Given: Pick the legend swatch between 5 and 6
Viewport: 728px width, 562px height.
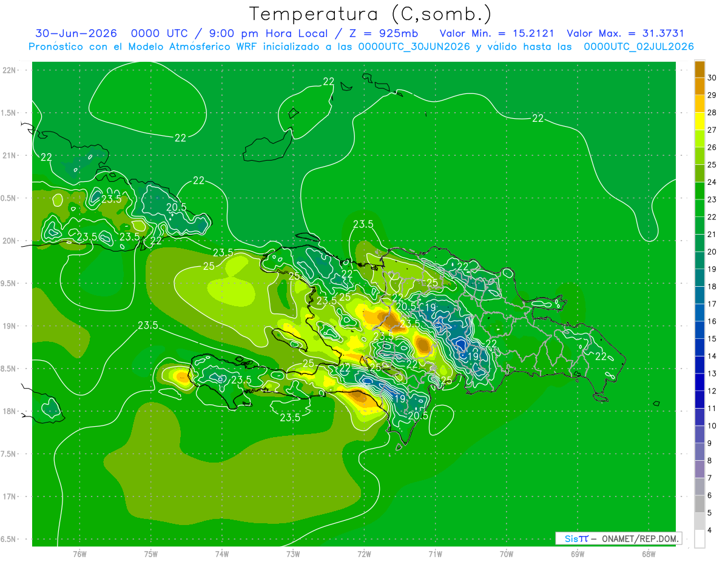Looking at the screenshot, I should point(699,504).
